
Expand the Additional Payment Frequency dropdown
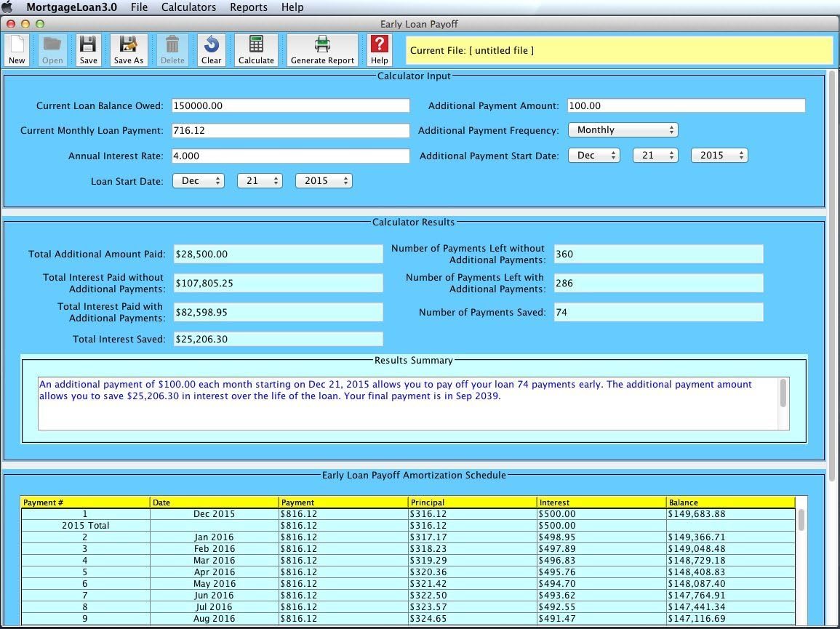click(623, 130)
